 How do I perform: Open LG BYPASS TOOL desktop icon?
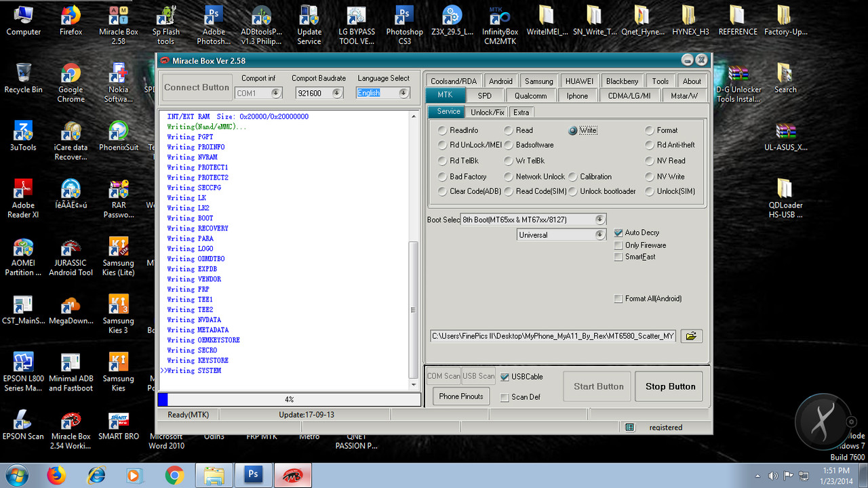coord(357,25)
